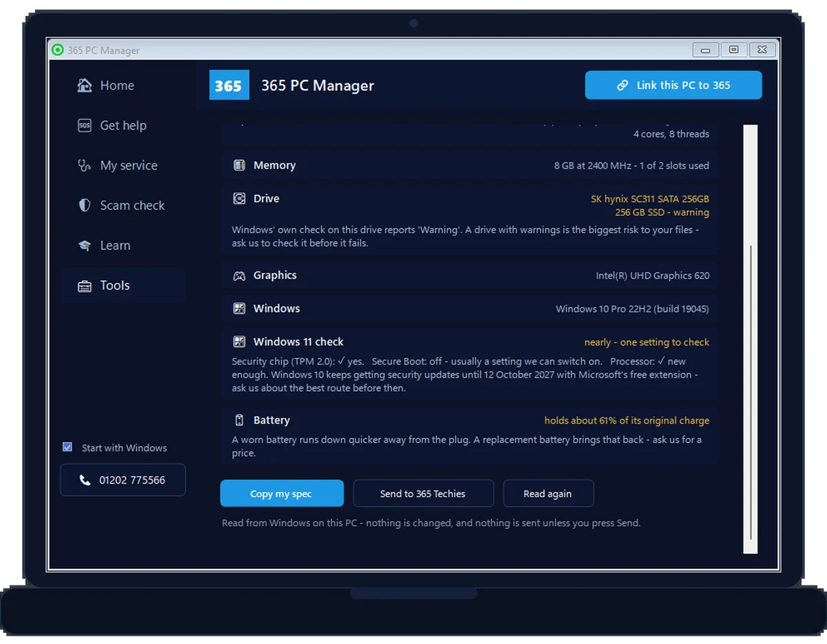Call the 01202 775566 phone button

(x=123, y=480)
